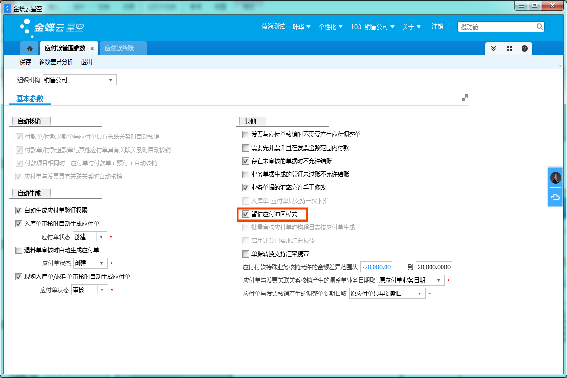Click the round help icon beside grid icon

[525, 48]
